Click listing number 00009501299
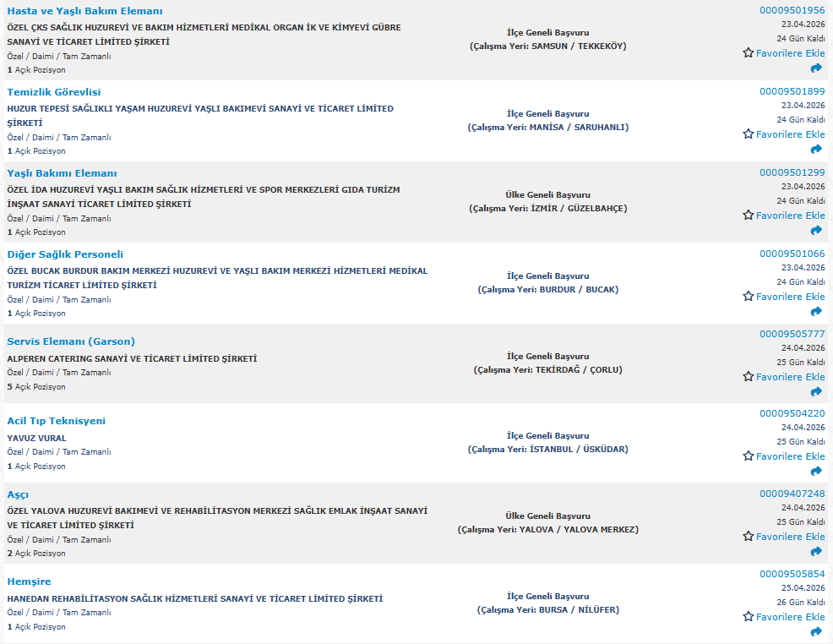This screenshot has height=644, width=833. [792, 172]
